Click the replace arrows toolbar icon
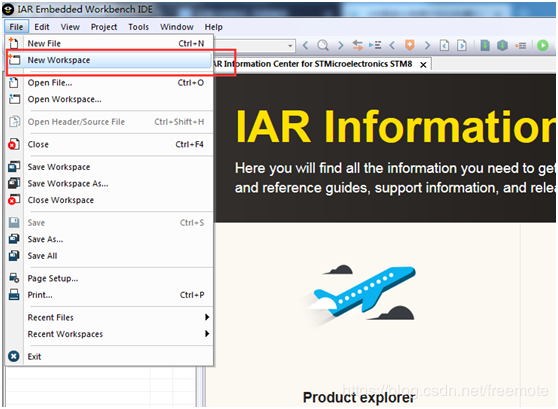The height and width of the screenshot is (409, 558). coord(357,45)
